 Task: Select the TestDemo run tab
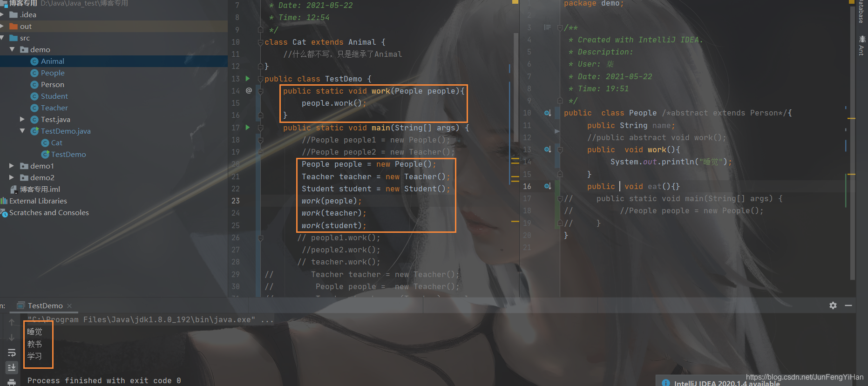[x=45, y=306]
